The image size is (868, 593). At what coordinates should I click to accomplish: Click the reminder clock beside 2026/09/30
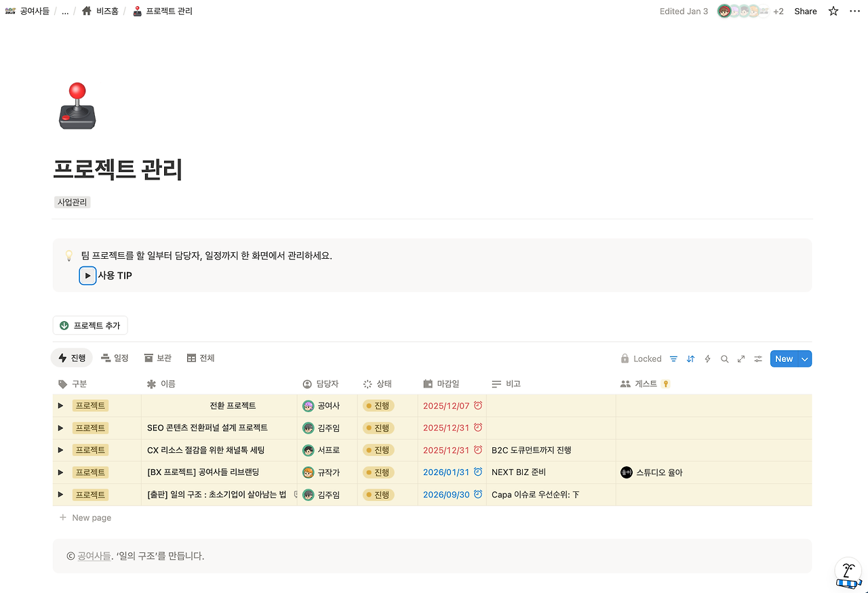[x=478, y=494]
